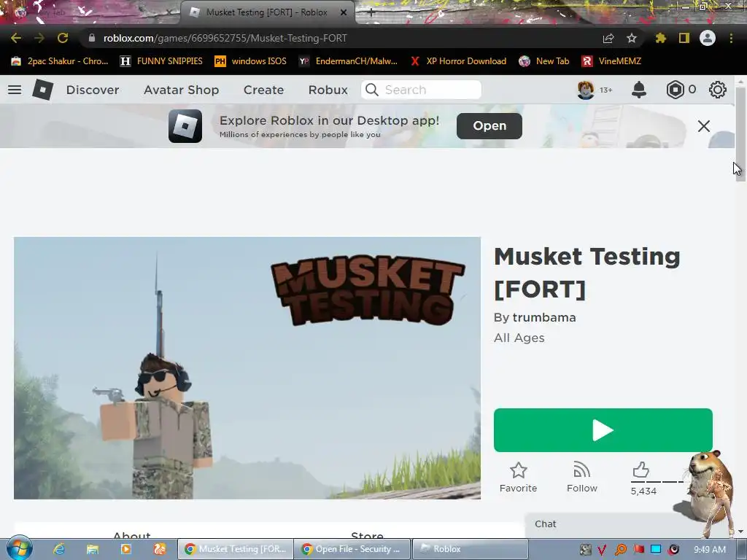Open the Chrome side panel
This screenshot has height=560, width=747.
pos(684,38)
